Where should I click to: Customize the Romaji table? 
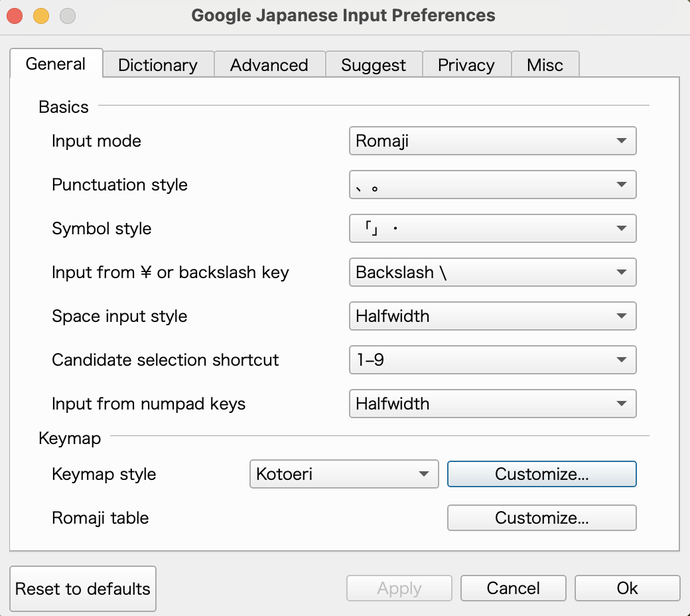[541, 518]
